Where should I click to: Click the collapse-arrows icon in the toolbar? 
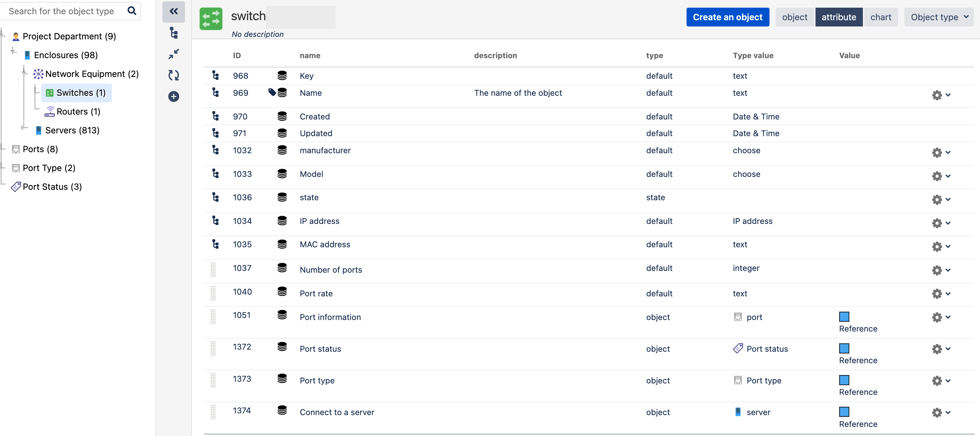click(x=174, y=54)
